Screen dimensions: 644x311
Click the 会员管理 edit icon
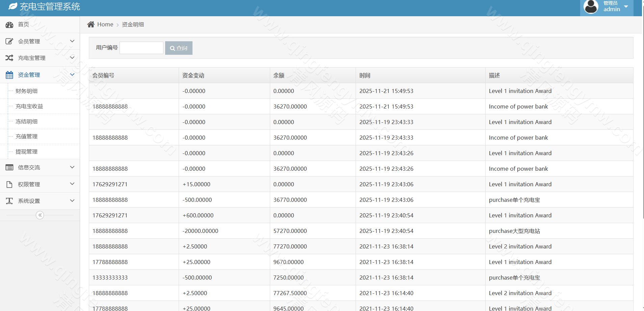pyautogui.click(x=9, y=41)
